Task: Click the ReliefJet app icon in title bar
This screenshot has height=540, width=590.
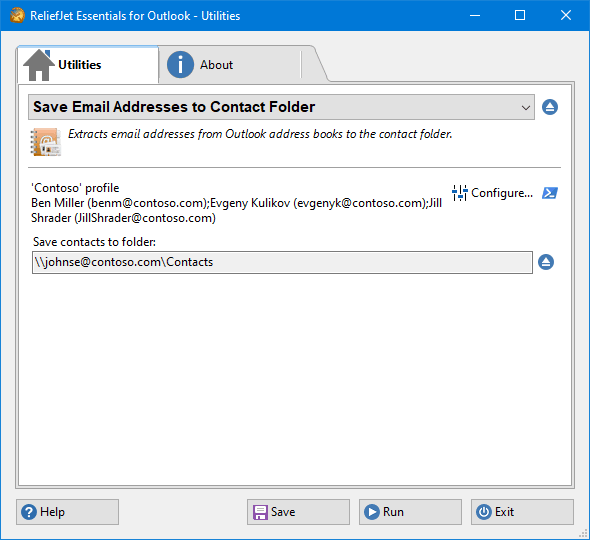Action: pos(17,15)
